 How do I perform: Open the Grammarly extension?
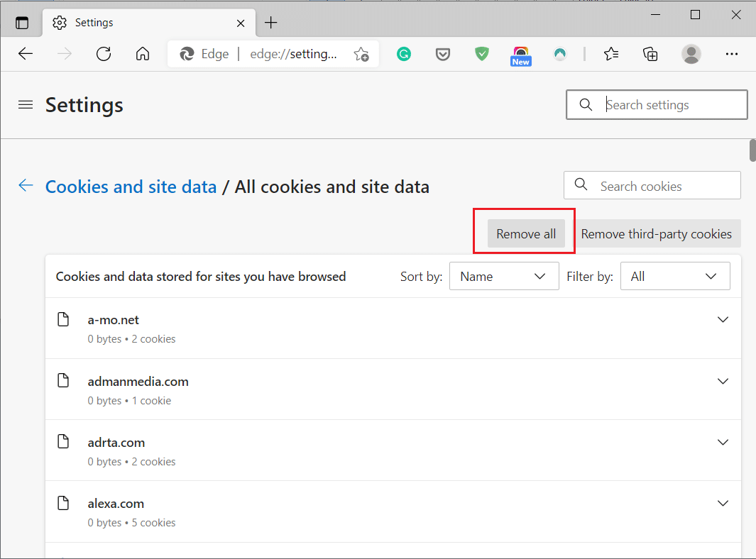coord(404,54)
